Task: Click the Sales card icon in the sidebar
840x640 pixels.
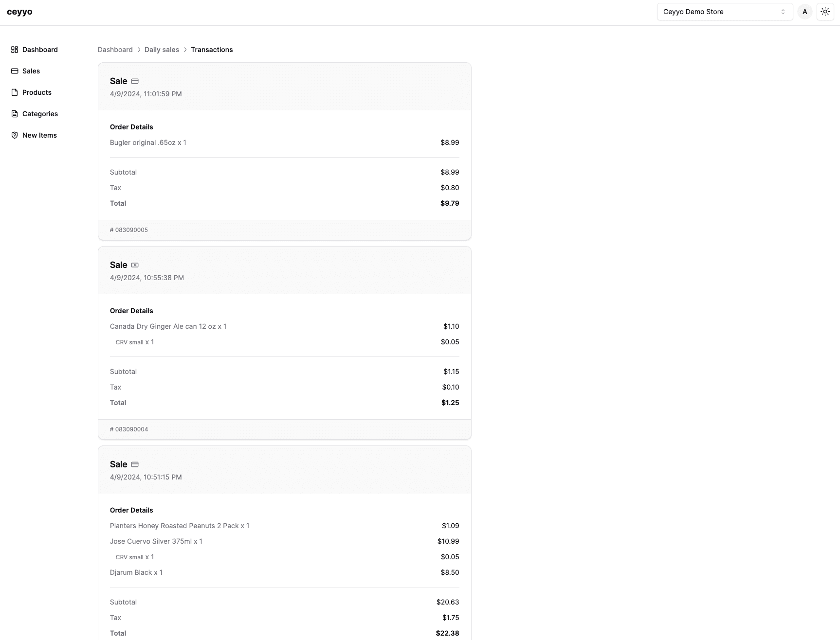Action: tap(14, 71)
